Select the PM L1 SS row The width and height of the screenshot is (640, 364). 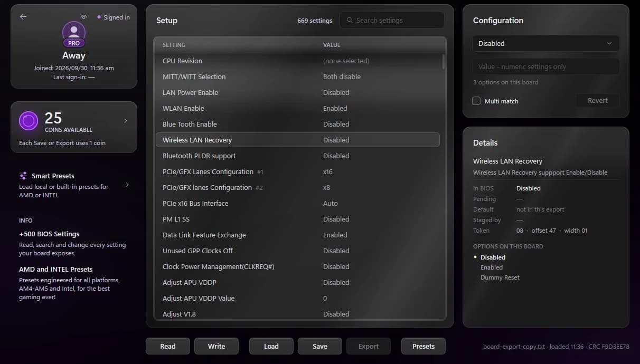298,219
